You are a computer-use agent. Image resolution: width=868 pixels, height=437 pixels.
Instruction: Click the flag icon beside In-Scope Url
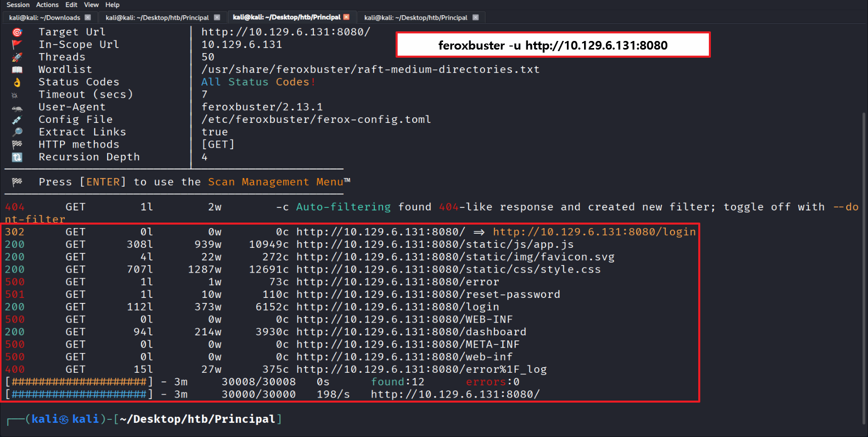(17, 45)
